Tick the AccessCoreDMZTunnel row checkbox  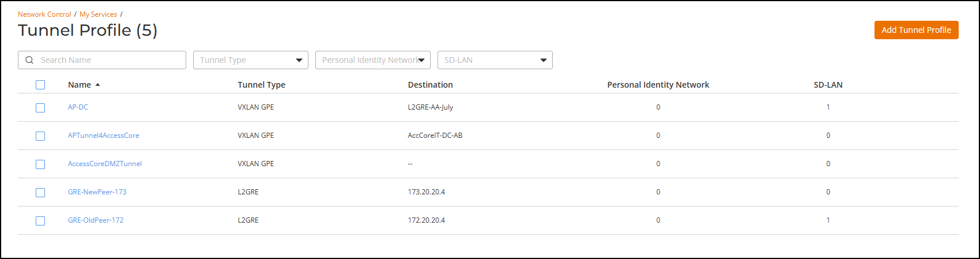click(40, 164)
